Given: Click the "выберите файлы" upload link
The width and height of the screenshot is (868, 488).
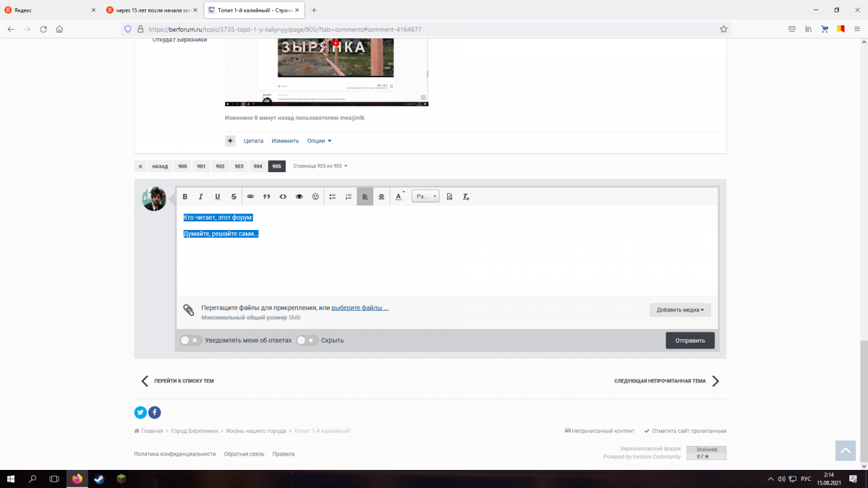Looking at the screenshot, I should [359, 308].
